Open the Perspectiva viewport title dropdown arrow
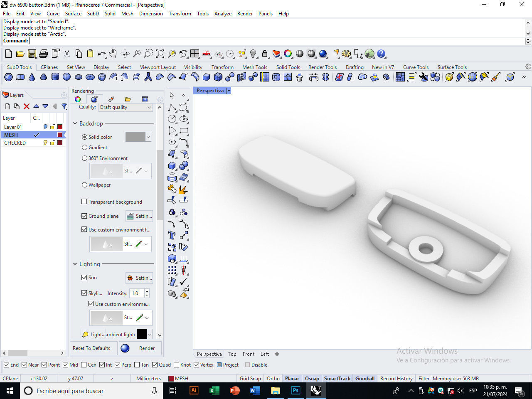The image size is (532, 399). [229, 91]
